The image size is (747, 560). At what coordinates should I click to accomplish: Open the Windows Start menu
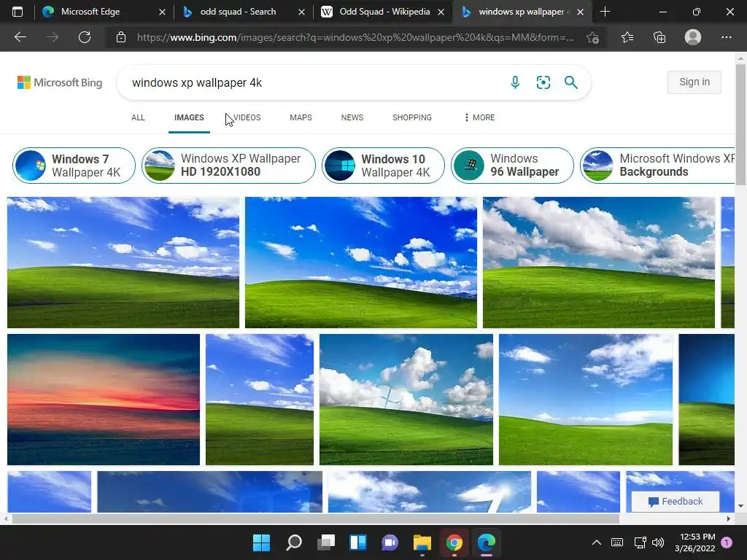pyautogui.click(x=262, y=542)
